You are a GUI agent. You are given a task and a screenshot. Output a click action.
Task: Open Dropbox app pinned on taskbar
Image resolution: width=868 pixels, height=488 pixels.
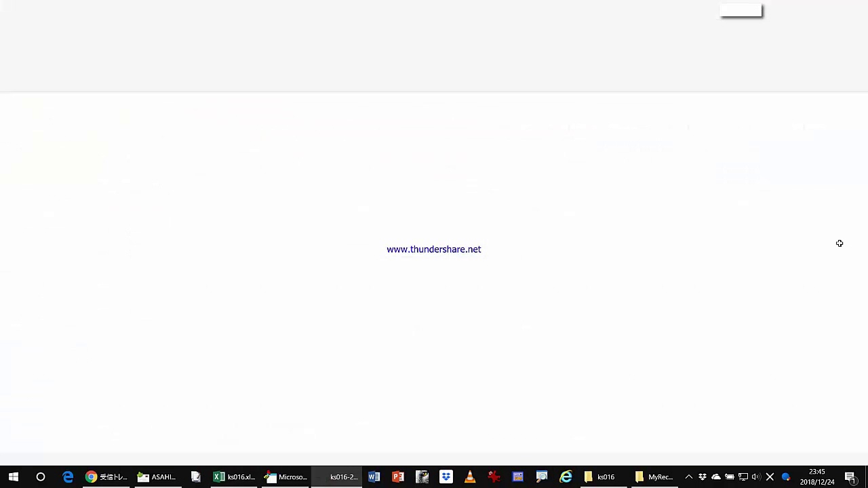(446, 477)
